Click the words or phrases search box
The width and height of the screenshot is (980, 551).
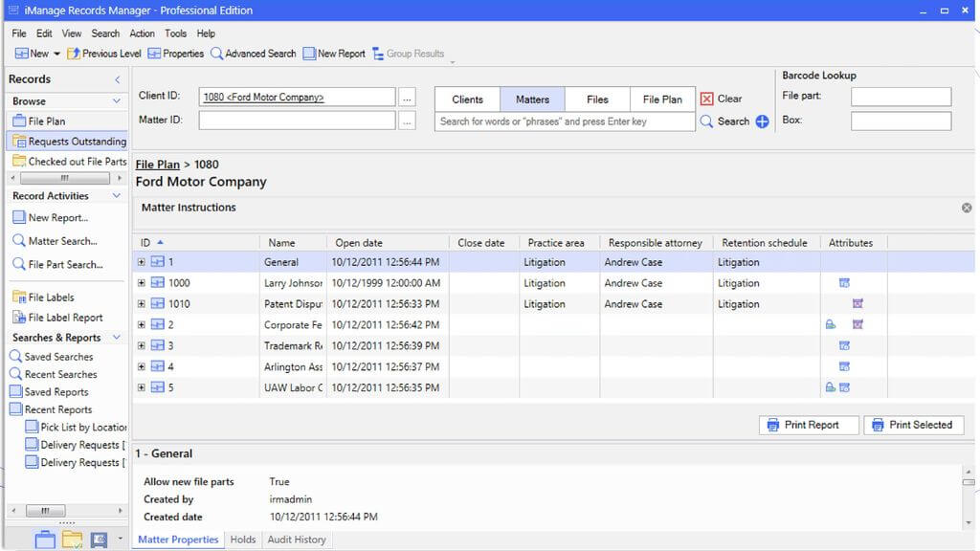tap(565, 121)
